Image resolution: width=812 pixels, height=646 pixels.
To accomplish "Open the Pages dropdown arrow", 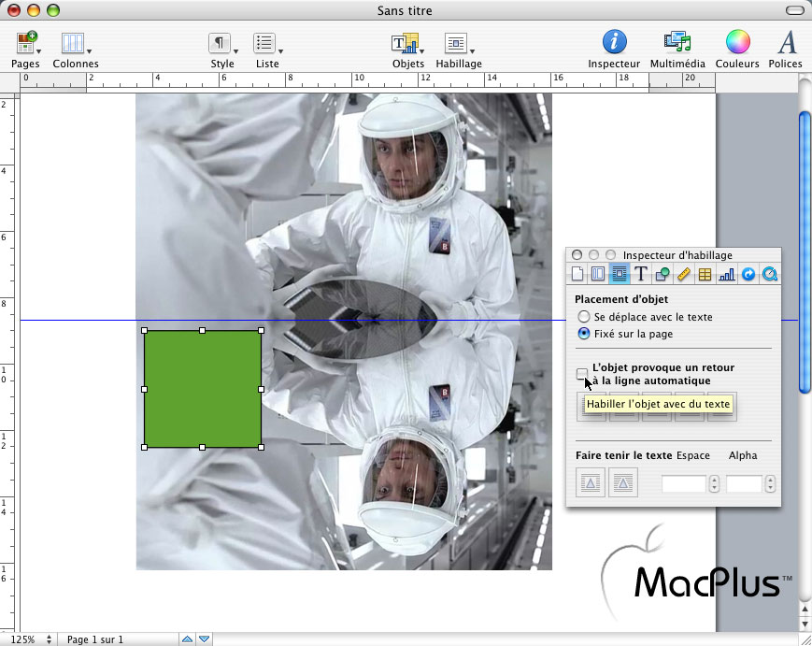I will pyautogui.click(x=39, y=51).
